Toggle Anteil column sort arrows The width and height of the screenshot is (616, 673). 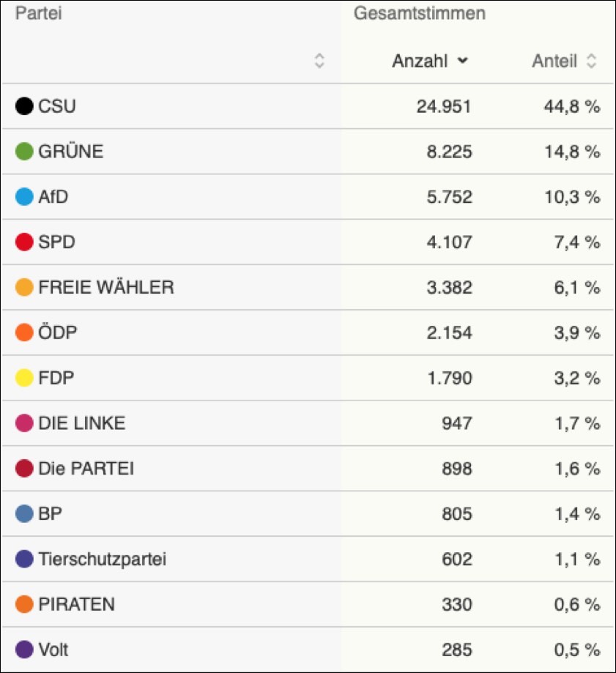[591, 62]
